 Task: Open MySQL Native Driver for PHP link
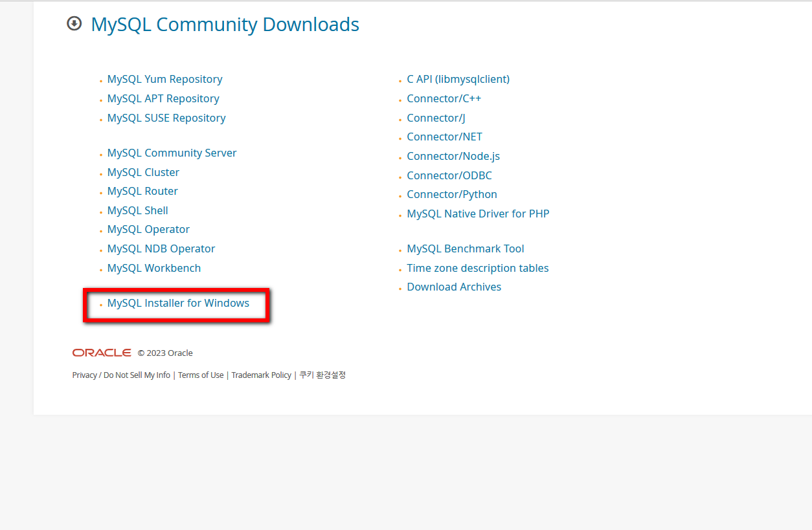[478, 214]
